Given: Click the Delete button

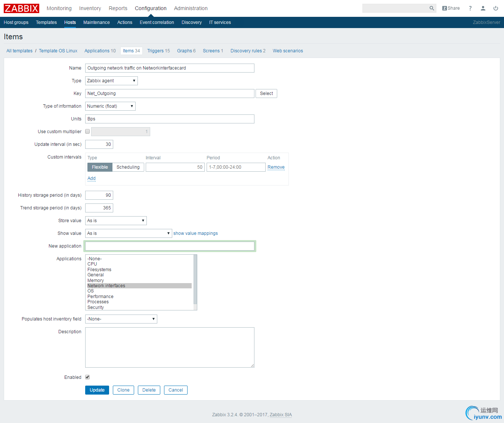Looking at the screenshot, I should pos(149,390).
